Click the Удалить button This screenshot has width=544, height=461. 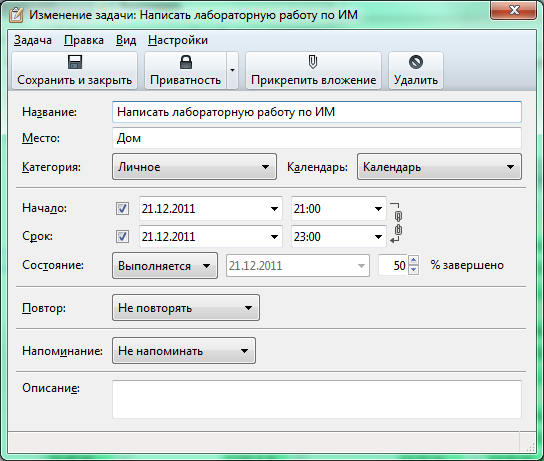(416, 70)
